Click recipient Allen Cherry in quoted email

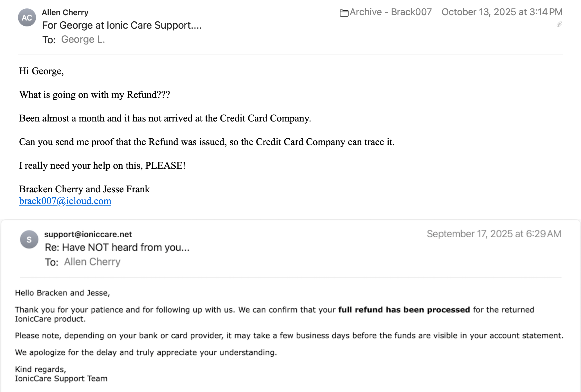tap(92, 262)
